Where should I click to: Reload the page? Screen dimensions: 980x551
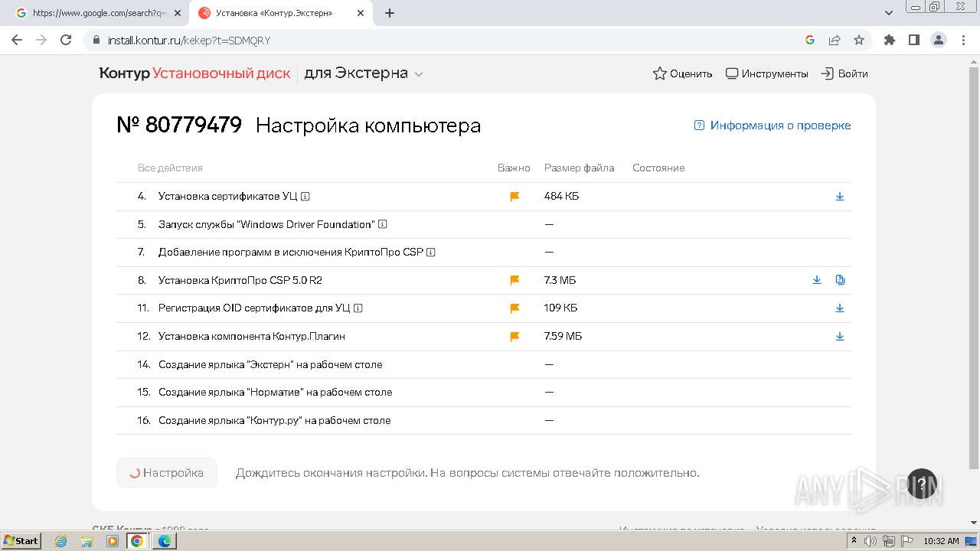(66, 40)
